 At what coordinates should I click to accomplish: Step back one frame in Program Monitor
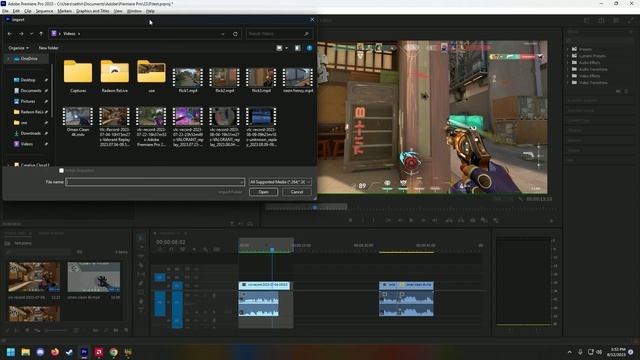[x=400, y=220]
